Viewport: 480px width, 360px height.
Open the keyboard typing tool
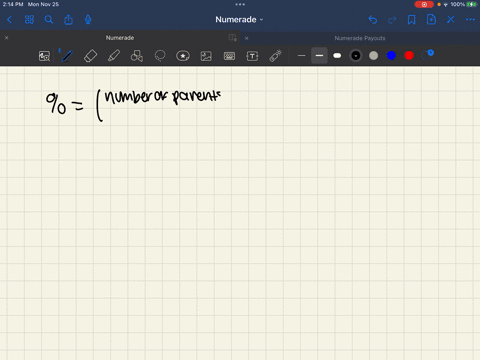(x=229, y=56)
